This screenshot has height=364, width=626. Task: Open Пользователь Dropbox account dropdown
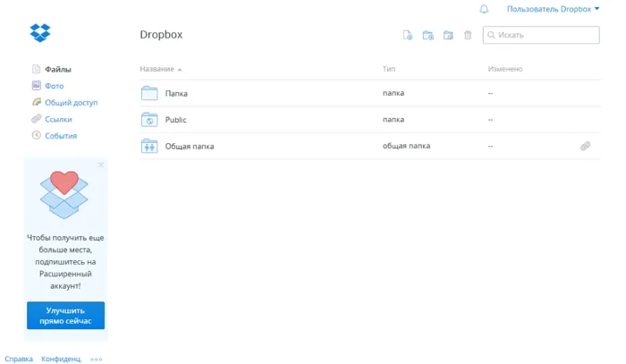pos(553,9)
